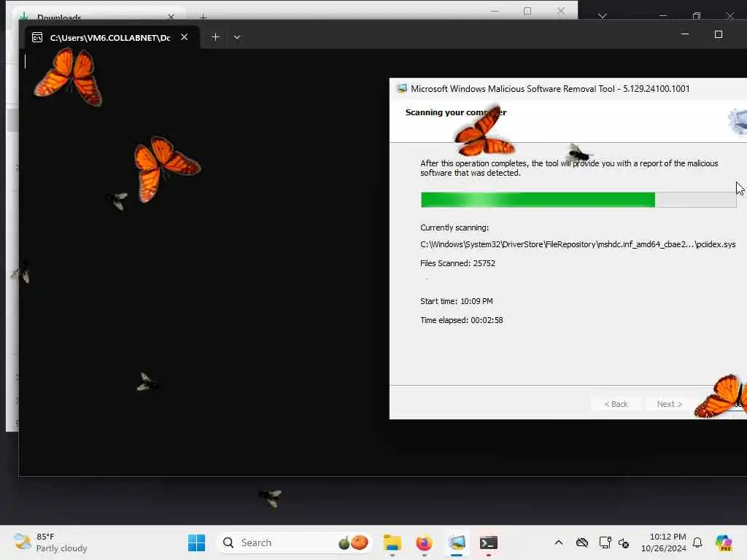Open clock and date 10:12 PM calendar
Screen dimensions: 747x560
click(664, 542)
